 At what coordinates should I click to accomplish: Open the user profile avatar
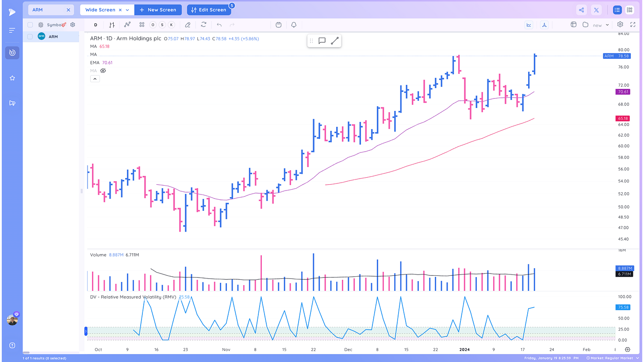[12, 320]
